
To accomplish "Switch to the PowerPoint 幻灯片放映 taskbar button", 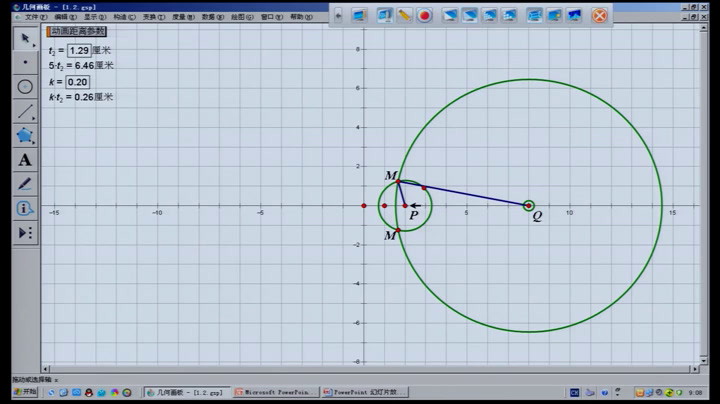I will point(365,393).
